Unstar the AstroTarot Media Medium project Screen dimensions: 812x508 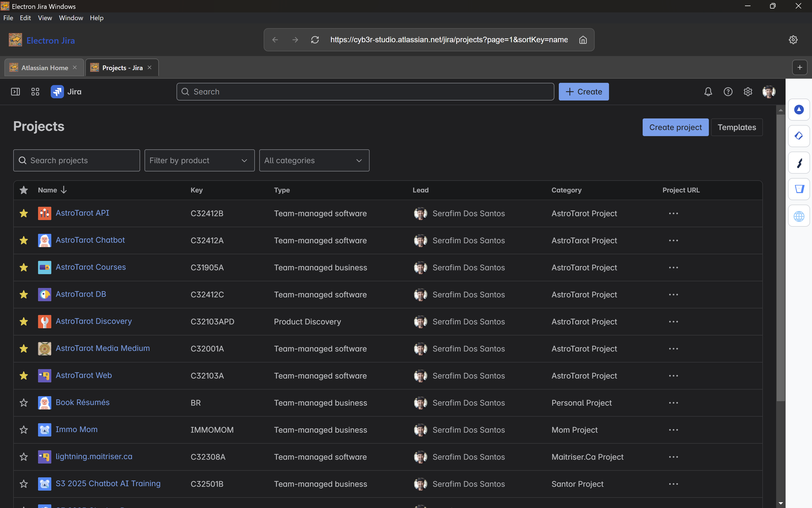(x=23, y=349)
